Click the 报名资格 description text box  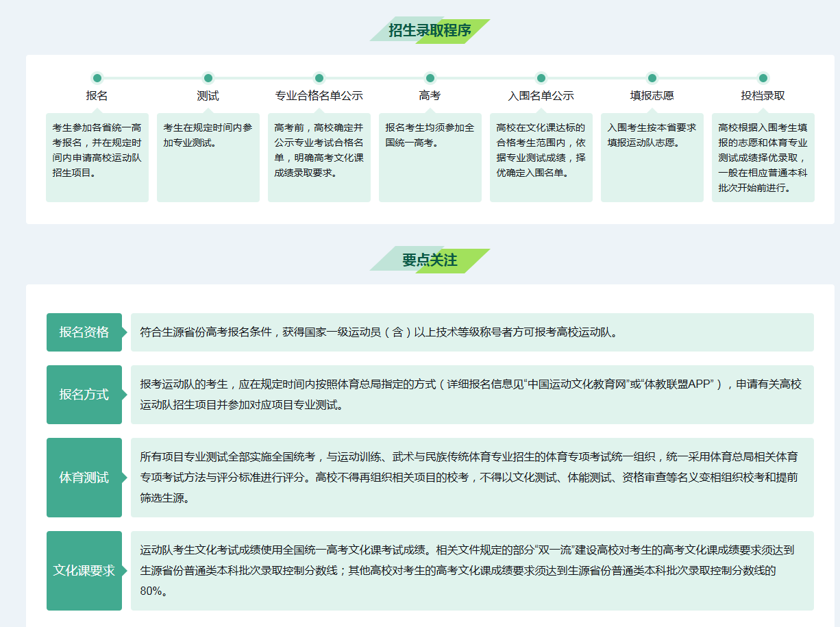click(472, 332)
